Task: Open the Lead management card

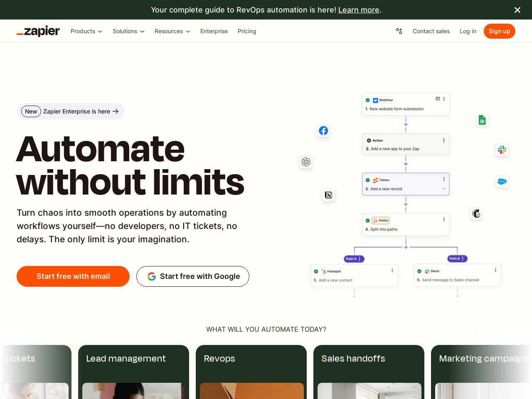Action: (x=133, y=372)
